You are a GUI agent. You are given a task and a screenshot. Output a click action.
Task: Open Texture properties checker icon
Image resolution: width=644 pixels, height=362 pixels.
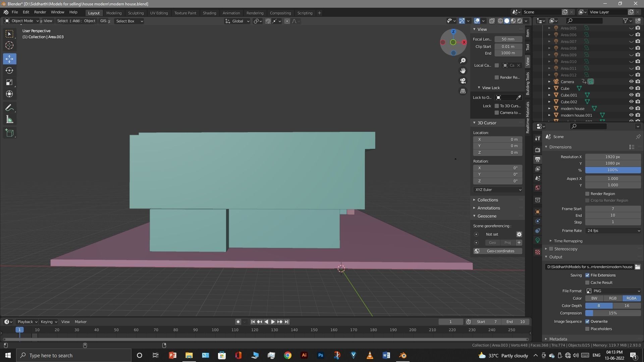[538, 252]
